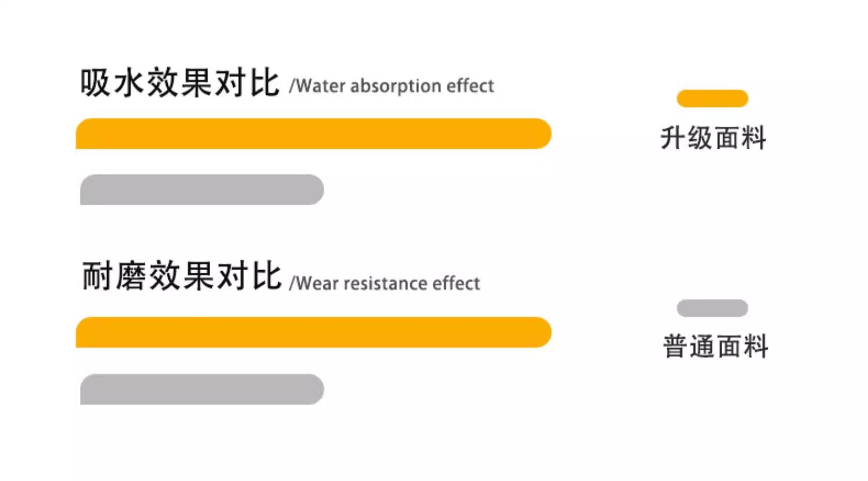Select the orange legend swatch

(712, 98)
